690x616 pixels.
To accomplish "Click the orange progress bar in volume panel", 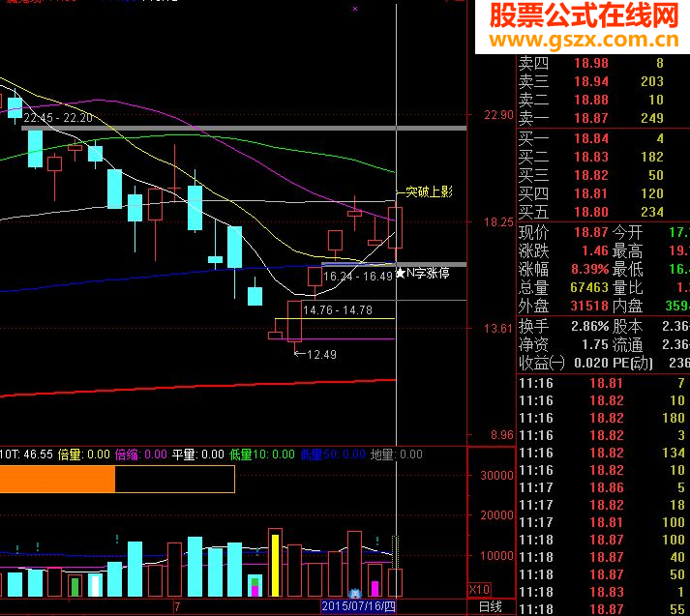I will (57, 480).
